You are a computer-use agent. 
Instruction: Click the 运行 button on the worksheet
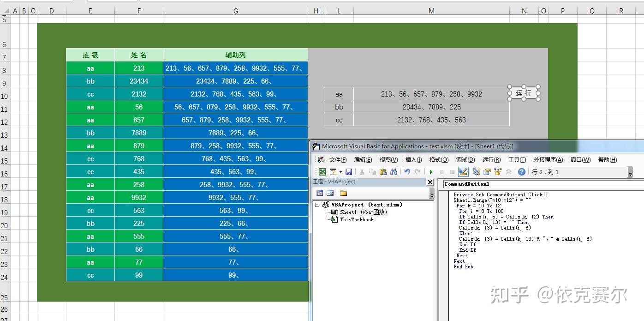pyautogui.click(x=524, y=93)
